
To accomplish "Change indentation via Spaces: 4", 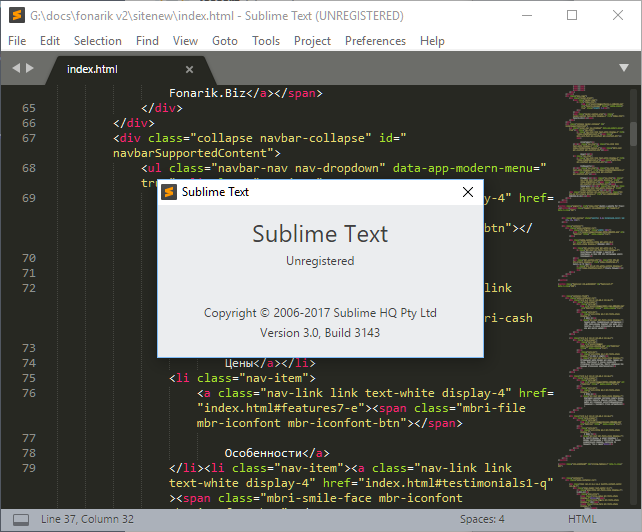I will (x=482, y=519).
